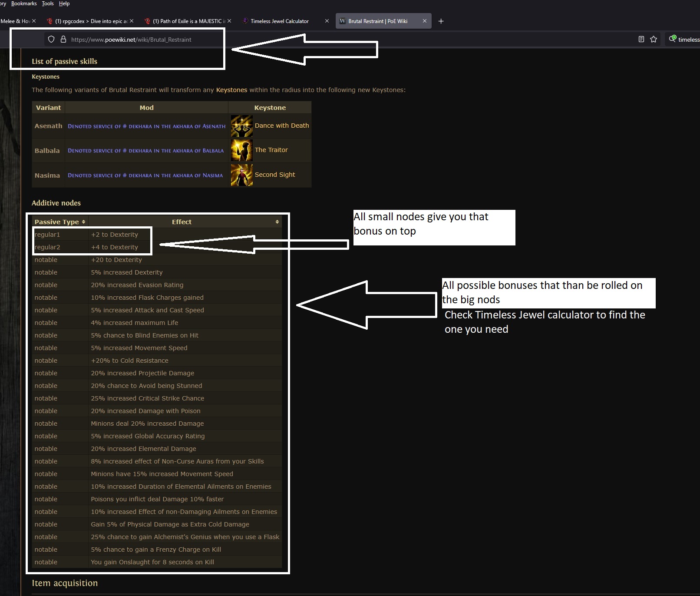
Task: Select '5% increased Dexterity' row
Action: click(157, 272)
